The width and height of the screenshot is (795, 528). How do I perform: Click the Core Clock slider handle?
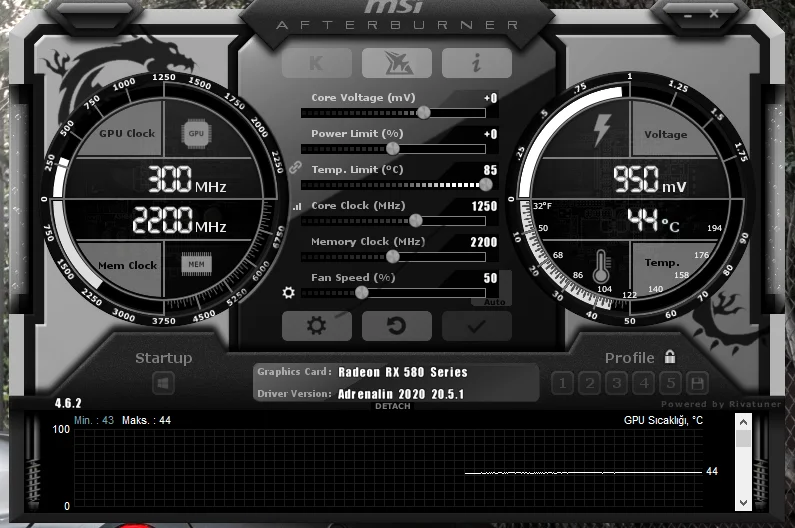click(415, 221)
